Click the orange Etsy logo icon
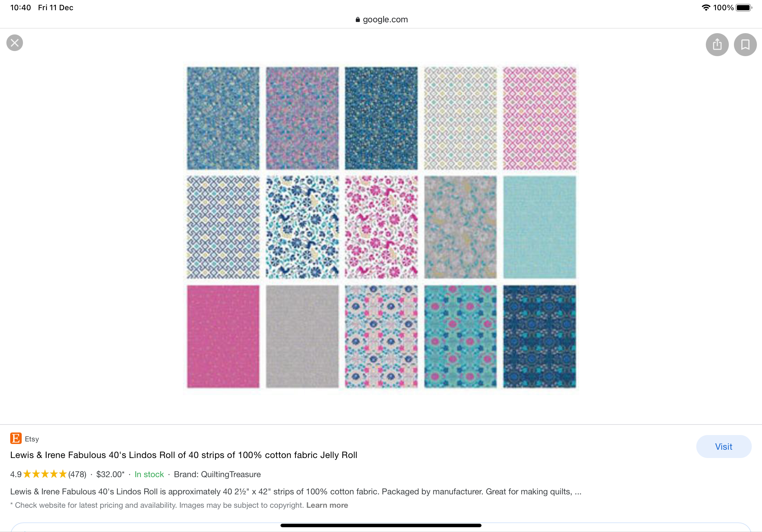 [16, 438]
